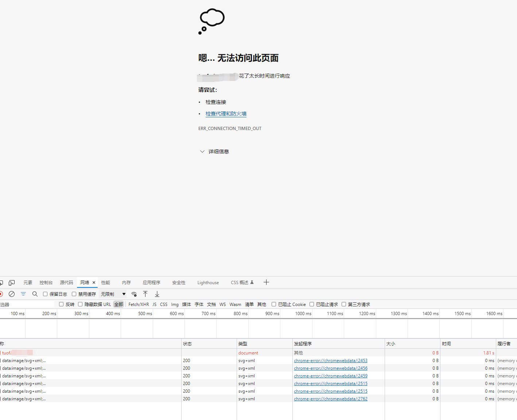517x420 pixels.
Task: Open the Lighthouse panel tab
Action: coord(208,282)
